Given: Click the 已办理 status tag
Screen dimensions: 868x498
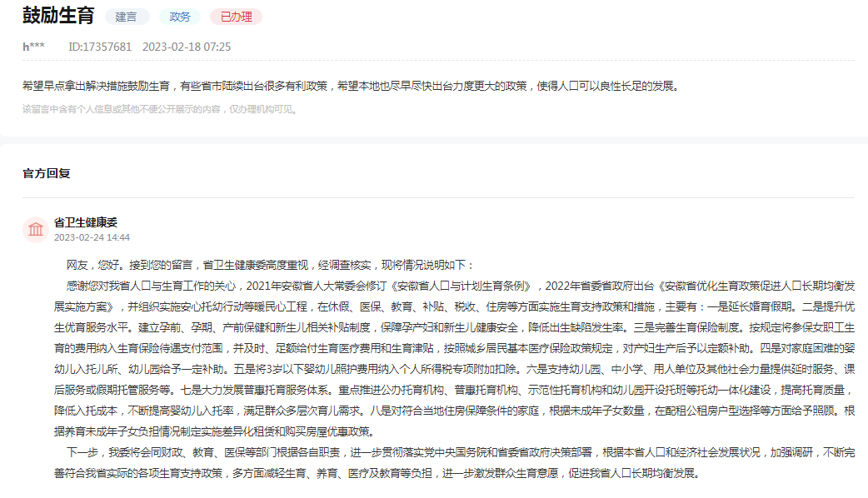Looking at the screenshot, I should 237,17.
